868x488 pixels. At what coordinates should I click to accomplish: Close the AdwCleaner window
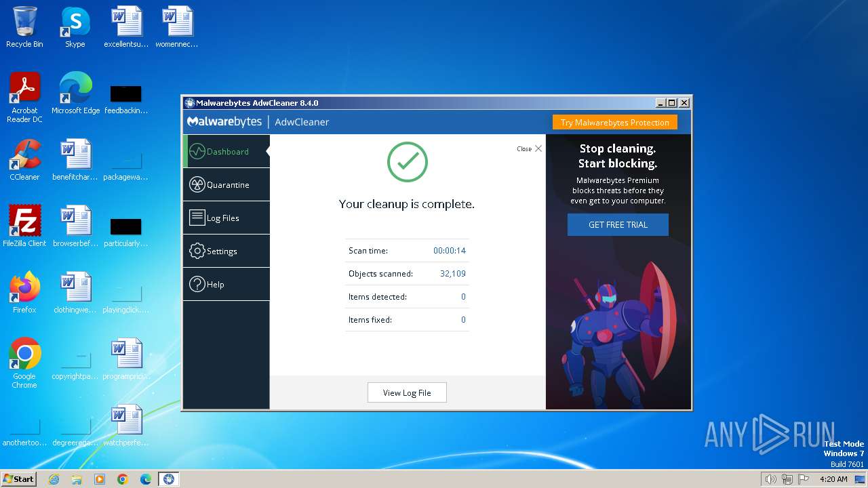(684, 103)
